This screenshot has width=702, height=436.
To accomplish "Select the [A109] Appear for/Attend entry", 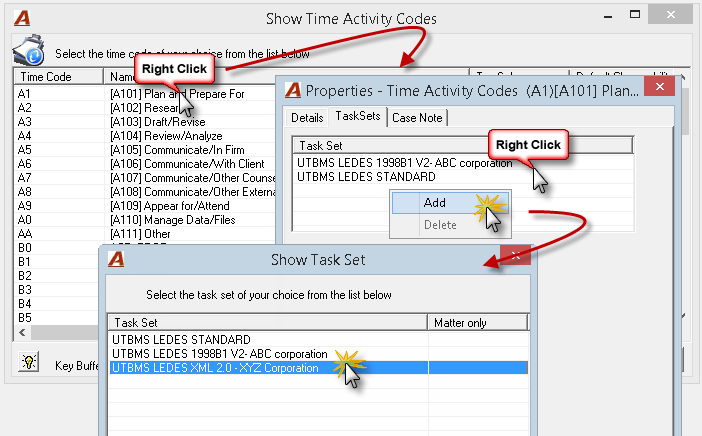I will pyautogui.click(x=170, y=205).
